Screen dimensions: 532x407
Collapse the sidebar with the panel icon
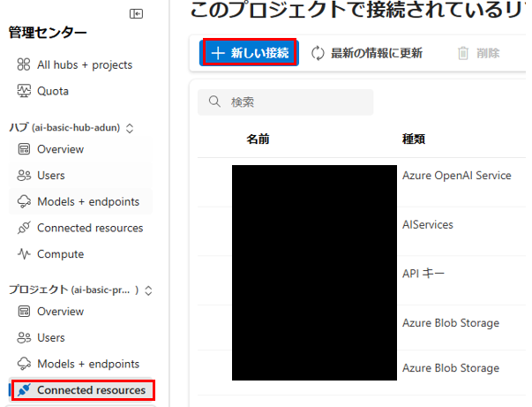[x=136, y=13]
